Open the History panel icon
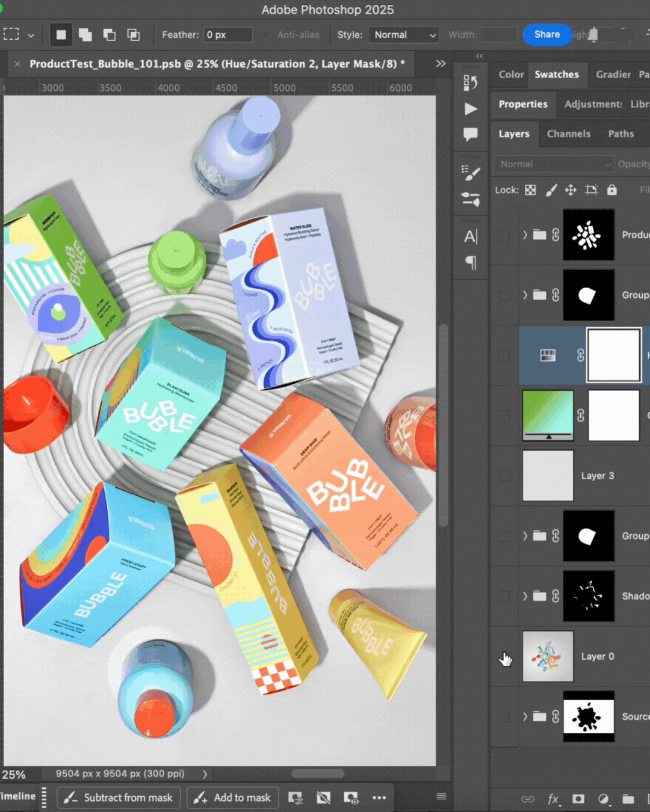 (471, 82)
